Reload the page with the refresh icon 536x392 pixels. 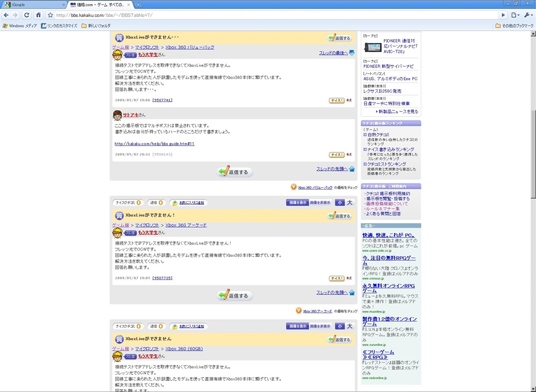[x=27, y=15]
